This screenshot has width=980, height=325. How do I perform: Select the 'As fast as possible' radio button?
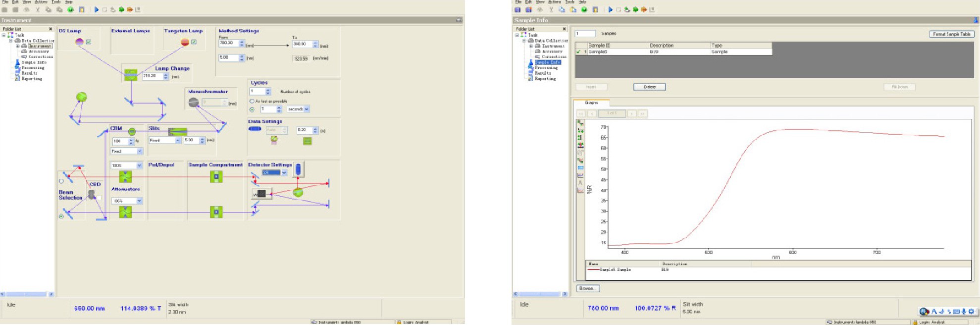point(252,101)
